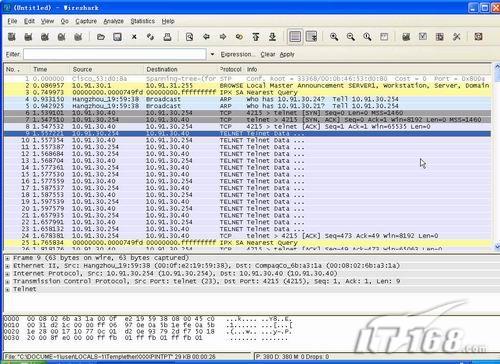500x364 pixels.
Task: Sort by the Source column header
Action: [106, 69]
